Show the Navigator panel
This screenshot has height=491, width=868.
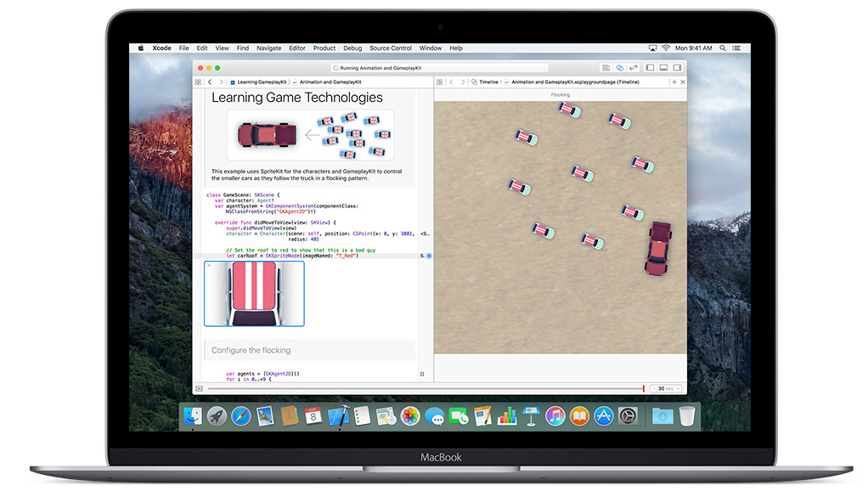(650, 68)
